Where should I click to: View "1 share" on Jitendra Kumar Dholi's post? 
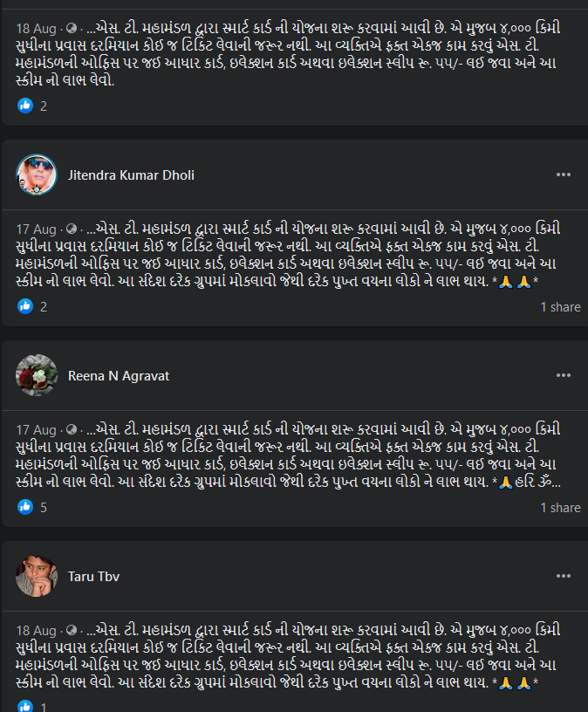(x=560, y=307)
